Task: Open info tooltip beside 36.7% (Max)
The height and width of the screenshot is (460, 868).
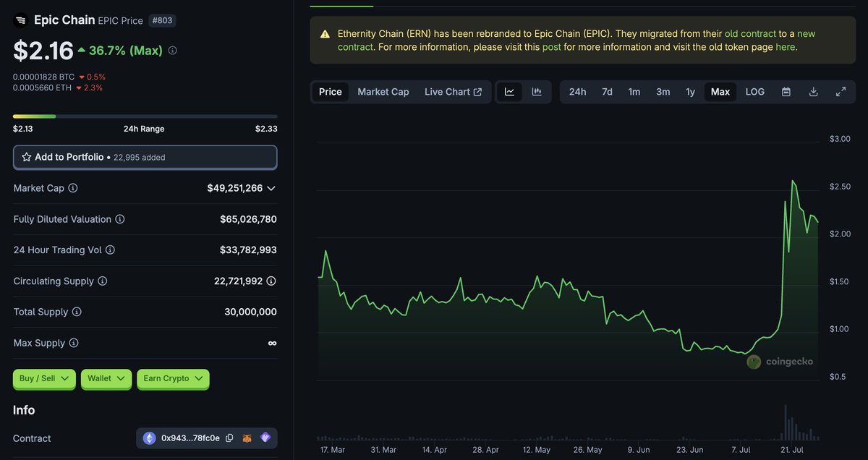Action: 172,51
